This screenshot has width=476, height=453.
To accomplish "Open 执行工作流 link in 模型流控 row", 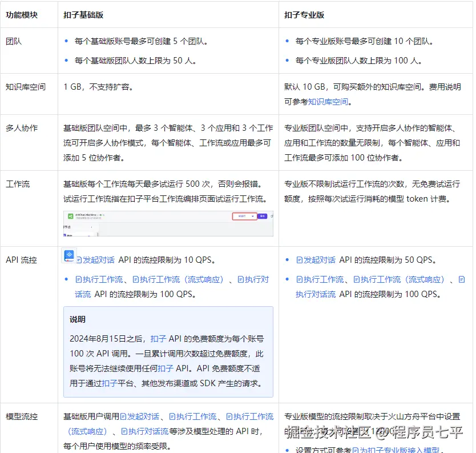I will point(193,416).
